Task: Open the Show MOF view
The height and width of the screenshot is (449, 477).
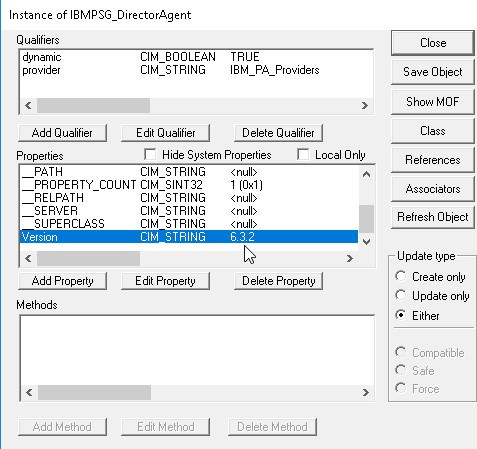Action: (433, 102)
